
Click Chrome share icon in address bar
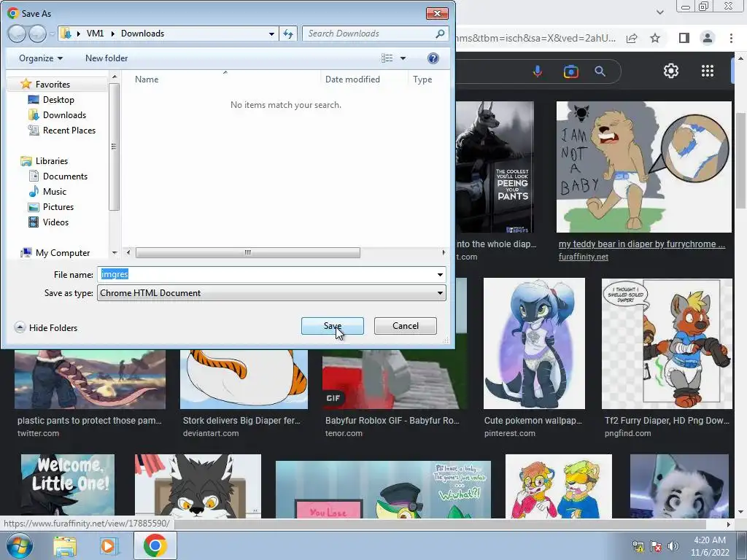632,38
